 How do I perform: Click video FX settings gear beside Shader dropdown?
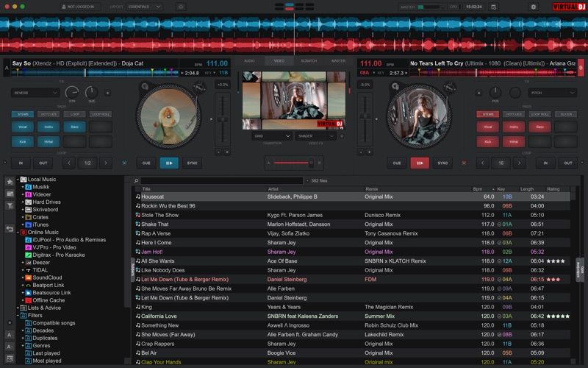pos(342,136)
